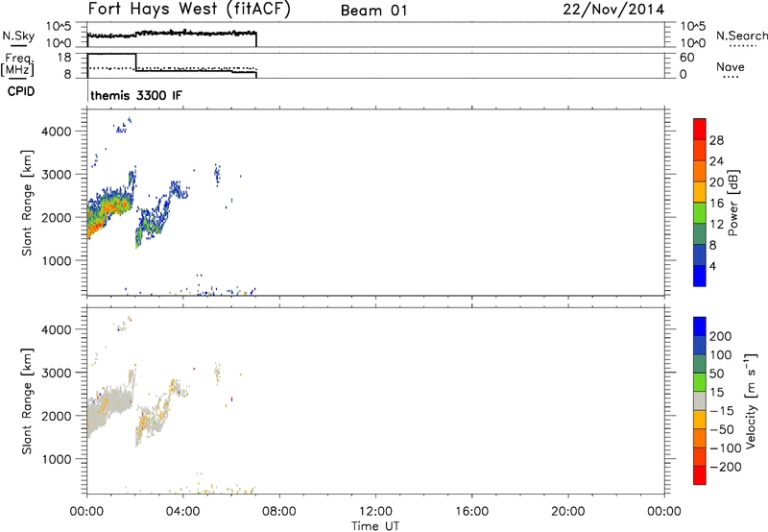The height and width of the screenshot is (532, 768).
Task: Click the 'Slant Range [km]' label of power panel
Action: coord(27,203)
